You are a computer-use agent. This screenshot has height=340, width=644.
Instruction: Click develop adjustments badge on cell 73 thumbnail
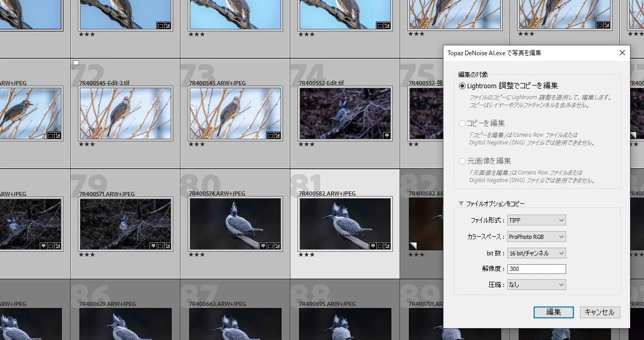277,136
